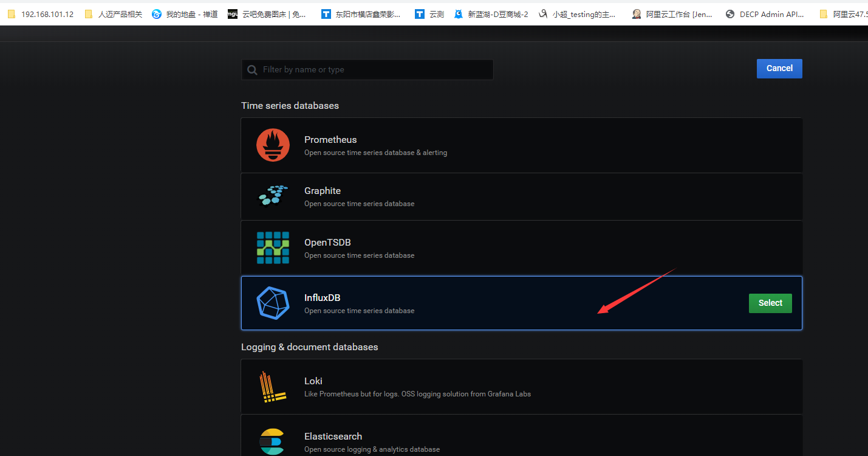
Task: Open the 新蓝湖-D豆商城-2 bookmark
Action: [491, 14]
